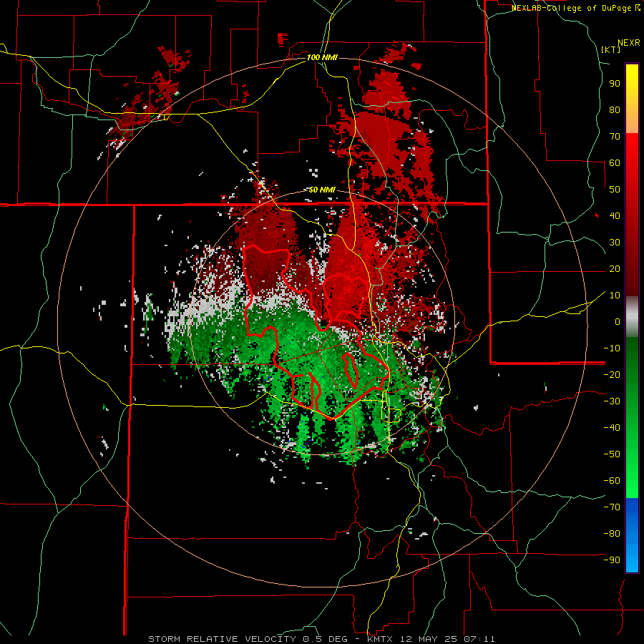Click the -40 value on velocity legend
This screenshot has height=644, width=644.
pos(612,428)
